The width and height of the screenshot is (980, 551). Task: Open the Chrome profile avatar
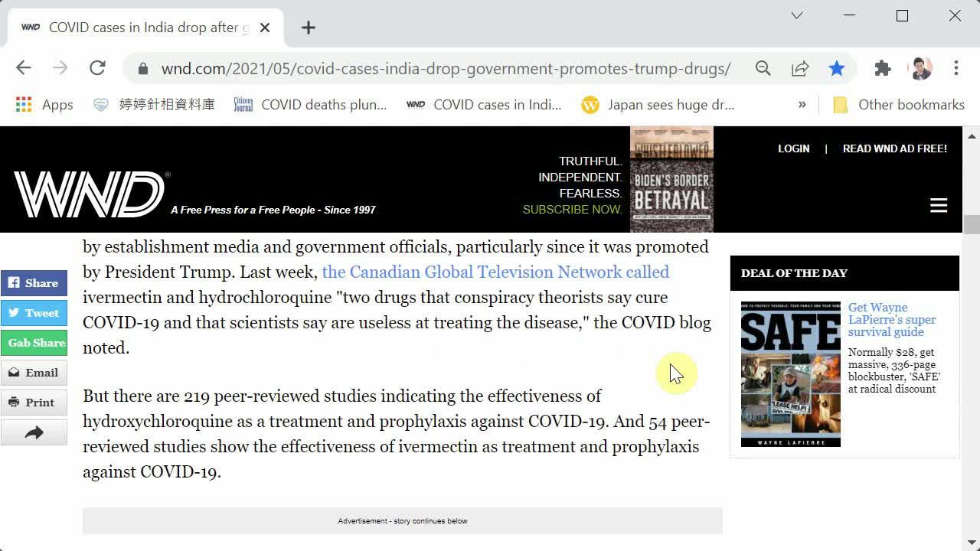(x=920, y=68)
